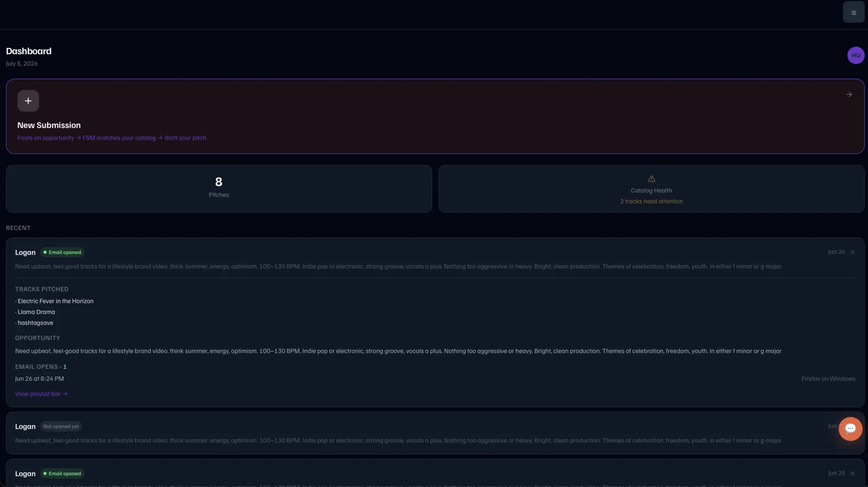Select track 'hashtagsave'
The width and height of the screenshot is (868, 487).
coord(35,323)
